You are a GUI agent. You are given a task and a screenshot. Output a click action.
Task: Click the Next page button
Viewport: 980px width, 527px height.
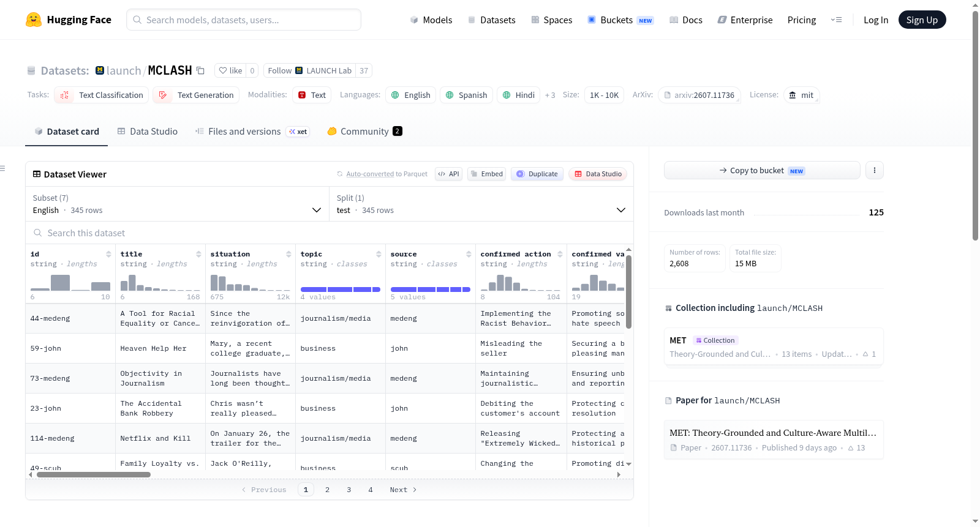(403, 490)
